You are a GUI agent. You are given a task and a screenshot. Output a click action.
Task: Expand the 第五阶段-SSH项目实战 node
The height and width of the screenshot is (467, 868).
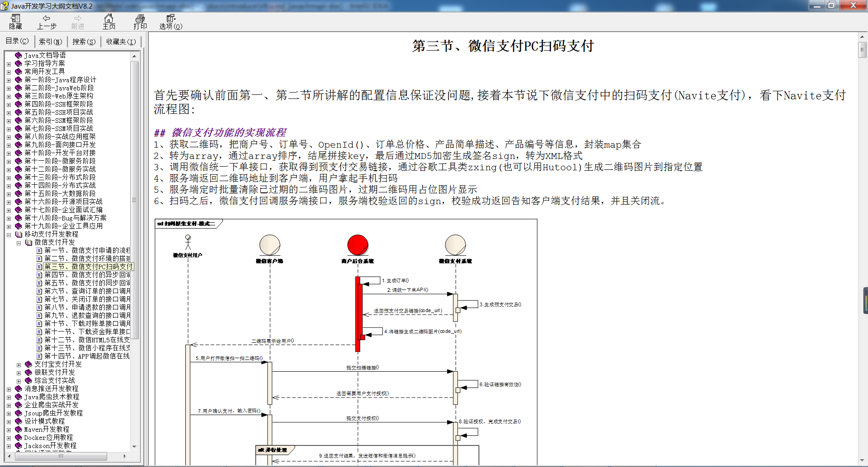click(x=9, y=113)
